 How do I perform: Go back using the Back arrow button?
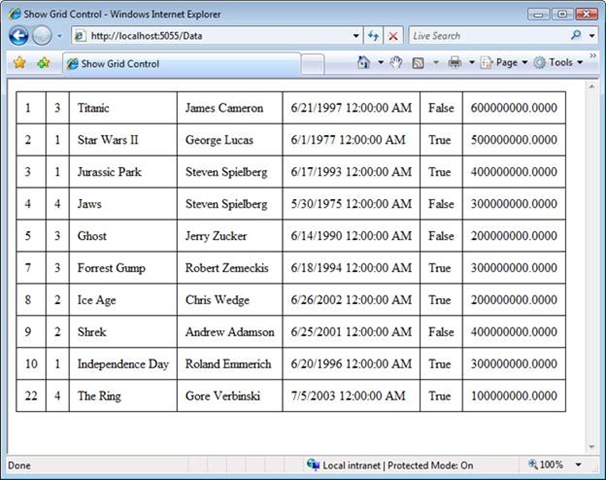(x=18, y=36)
